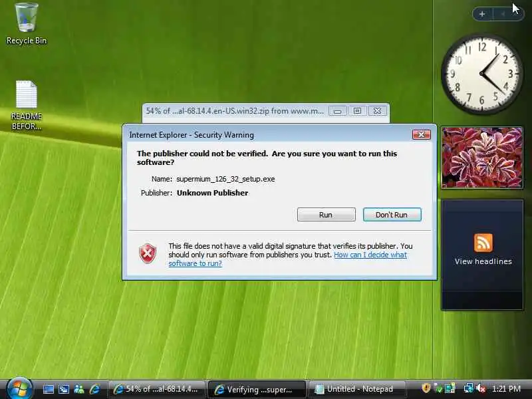Switch to the Untitled - Notepad taskbar button

[356, 389]
